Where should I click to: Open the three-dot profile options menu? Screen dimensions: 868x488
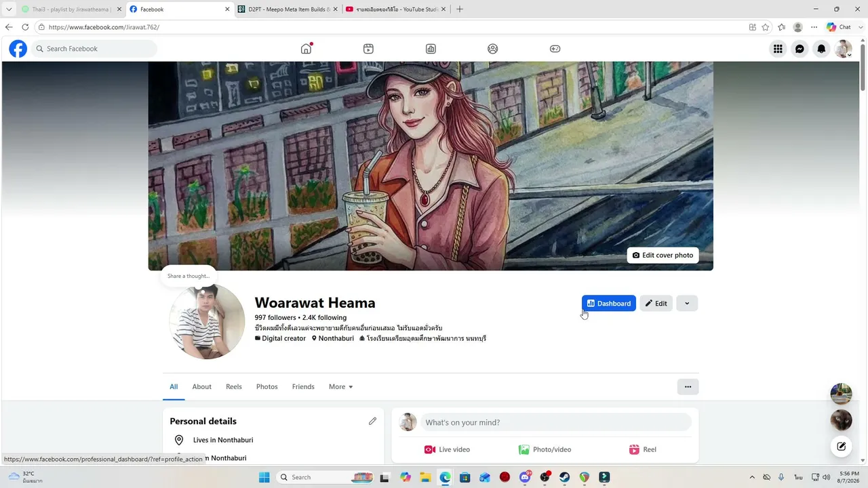coord(688,387)
